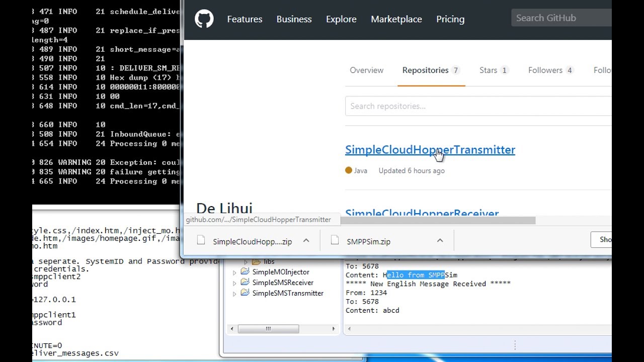Screen dimensions: 644x362
Task: Open the SimpleCloudHopperTransmitter repository link
Action: coord(430,150)
